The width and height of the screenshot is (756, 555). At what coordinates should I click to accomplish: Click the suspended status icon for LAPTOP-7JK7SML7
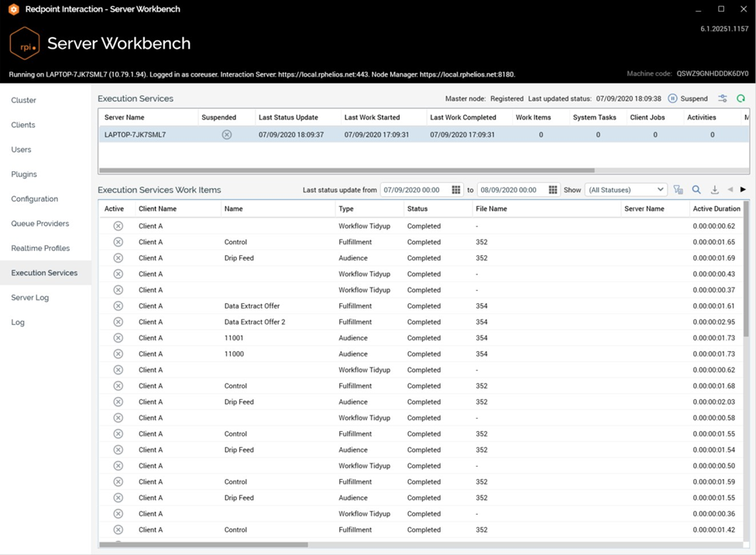[x=226, y=135]
